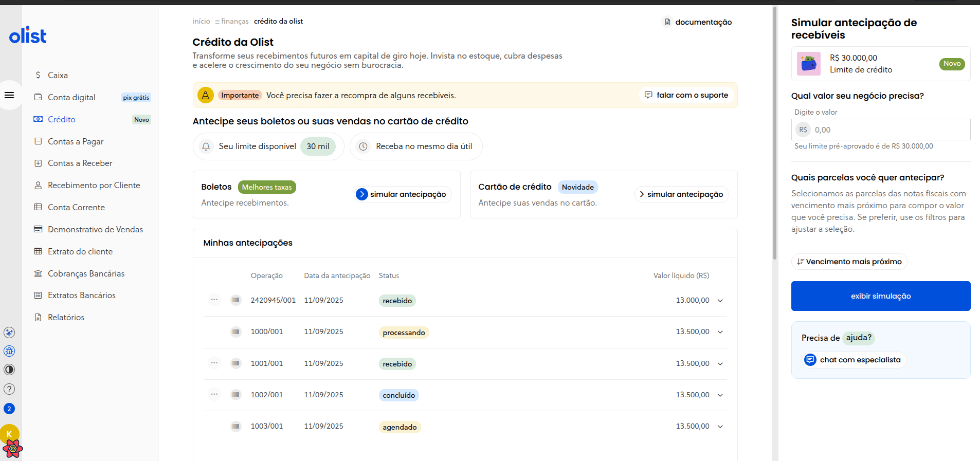Click the processando status badge
The image size is (980, 461).
404,333
